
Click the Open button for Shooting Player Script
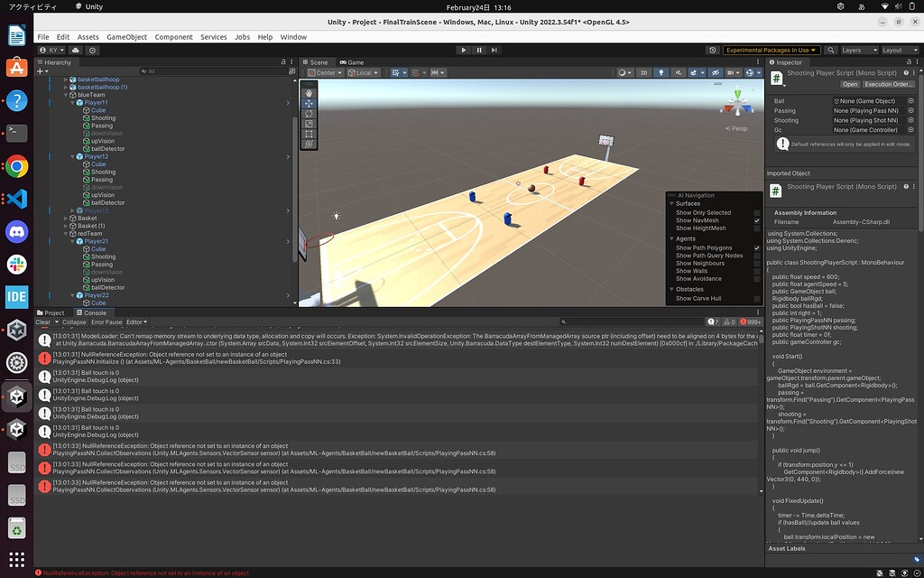coord(850,84)
